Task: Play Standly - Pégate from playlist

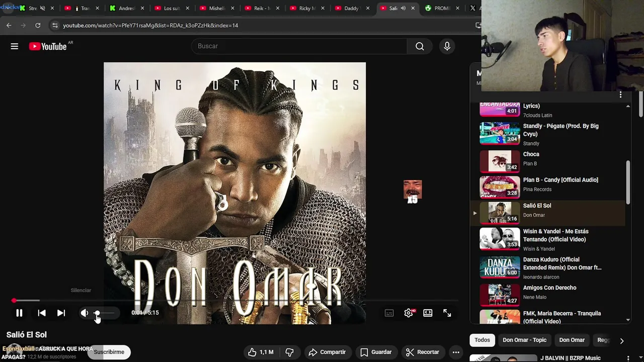Action: [547, 134]
